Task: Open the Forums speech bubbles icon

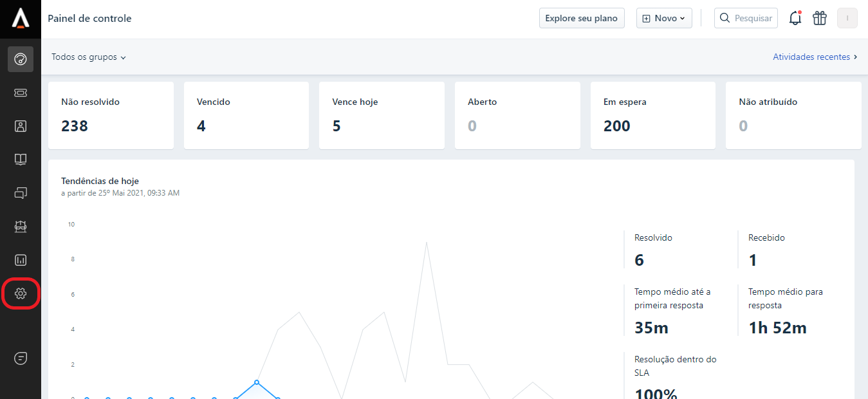Action: point(21,192)
